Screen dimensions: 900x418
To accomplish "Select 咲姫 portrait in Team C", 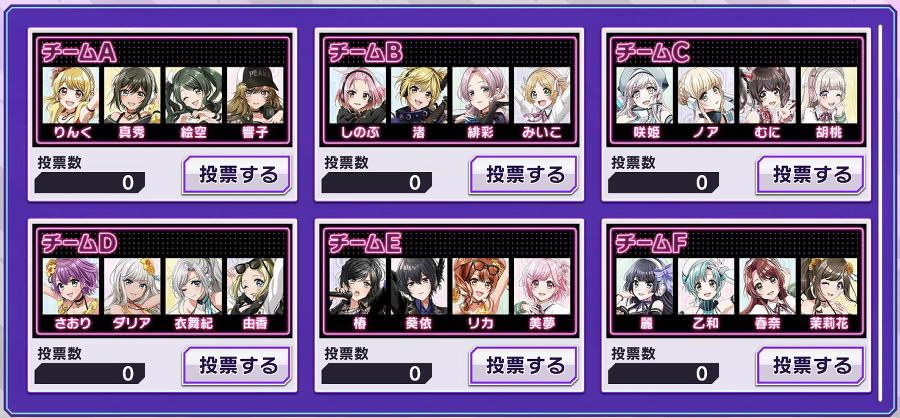I will pyautogui.click(x=645, y=95).
